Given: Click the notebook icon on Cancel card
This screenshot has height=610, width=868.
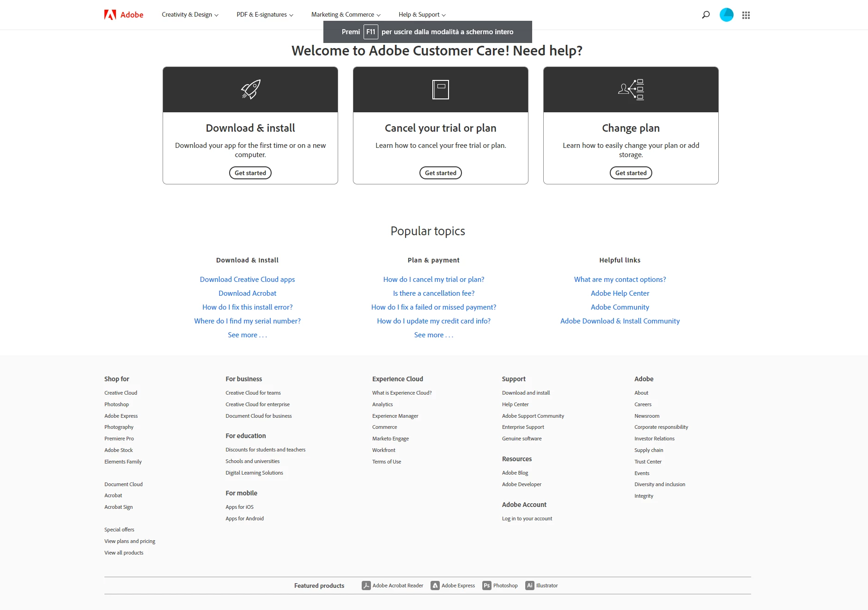Looking at the screenshot, I should click(x=441, y=89).
